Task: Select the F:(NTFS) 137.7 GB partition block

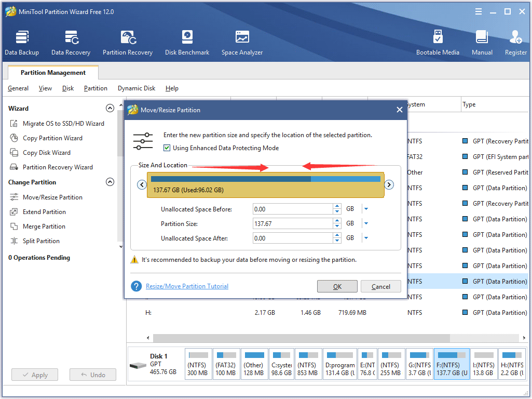Action: click(452, 364)
